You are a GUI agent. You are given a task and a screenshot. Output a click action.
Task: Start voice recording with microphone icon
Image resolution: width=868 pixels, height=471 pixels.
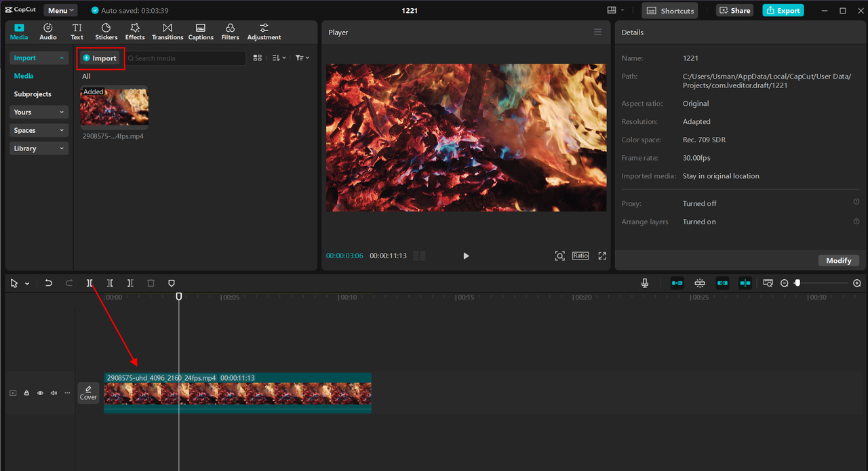[645, 283]
